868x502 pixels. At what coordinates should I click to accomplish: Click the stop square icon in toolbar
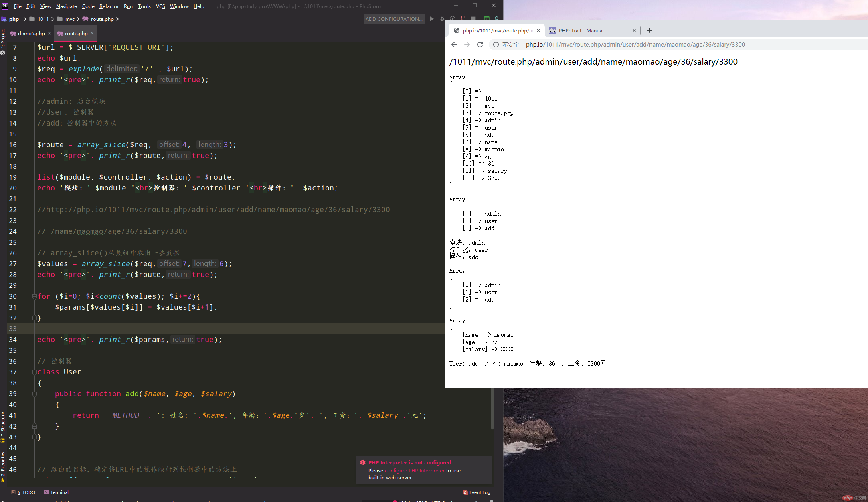pos(473,19)
